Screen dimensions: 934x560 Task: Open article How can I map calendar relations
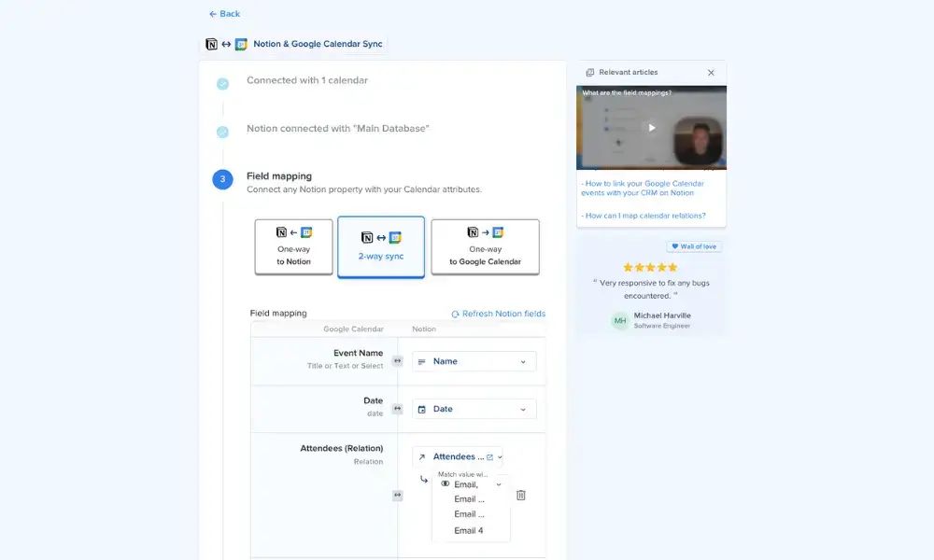click(644, 216)
